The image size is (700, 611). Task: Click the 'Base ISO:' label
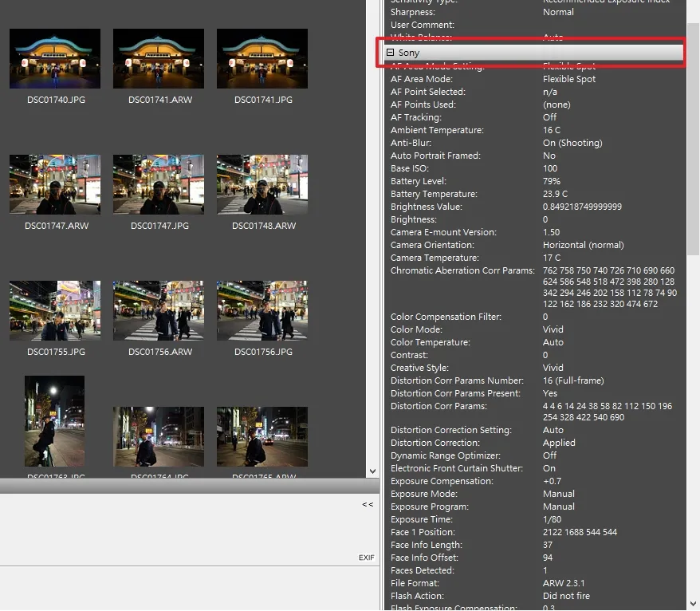click(x=409, y=168)
